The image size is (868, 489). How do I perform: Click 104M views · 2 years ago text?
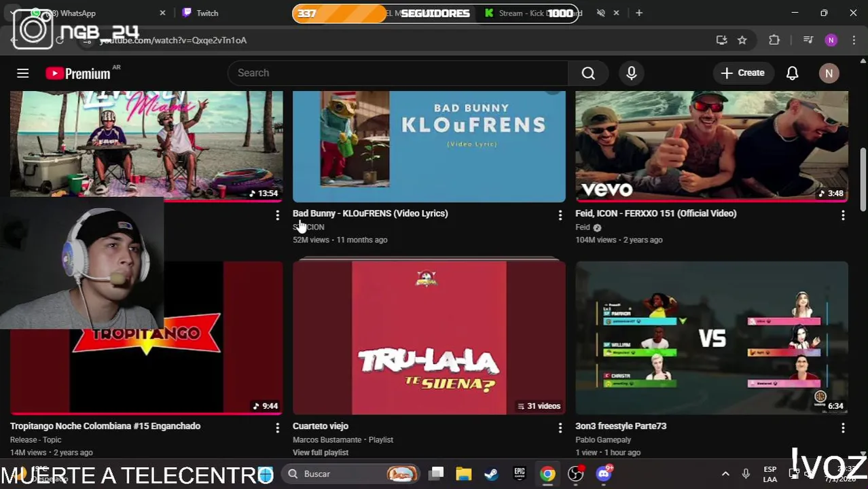coord(619,240)
